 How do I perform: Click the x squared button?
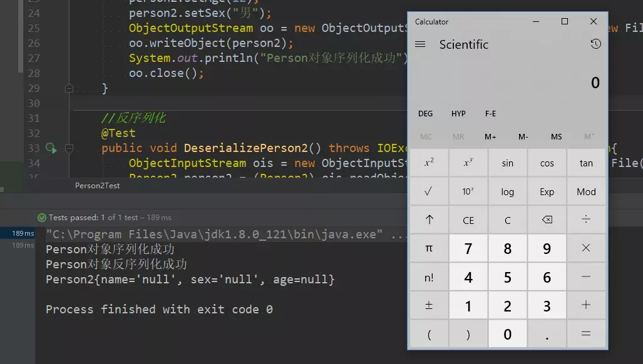point(429,163)
